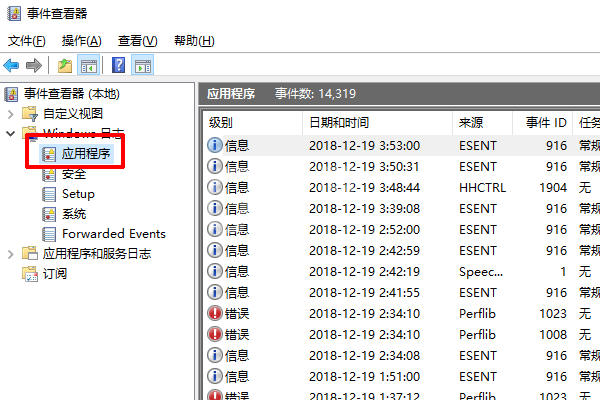Click the Forwarded Events log icon
This screenshot has height=400, width=600.
click(x=49, y=234)
